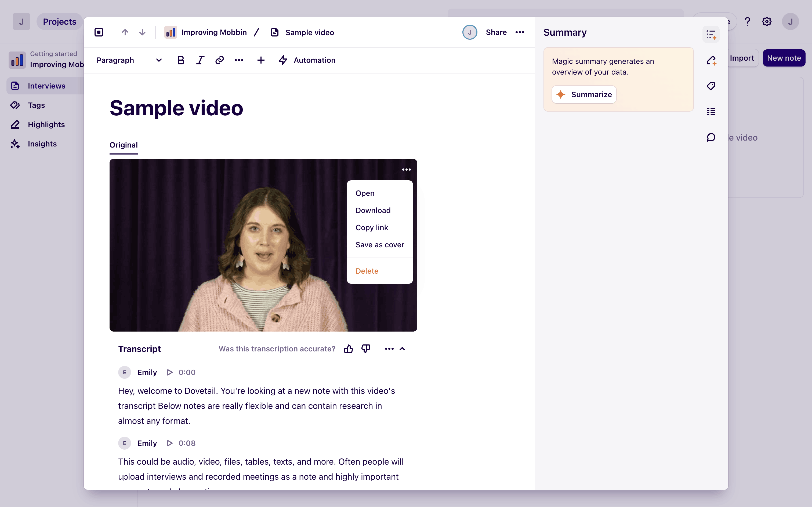Select Download from video context menu
Viewport: 812px width, 507px height.
coord(373,210)
